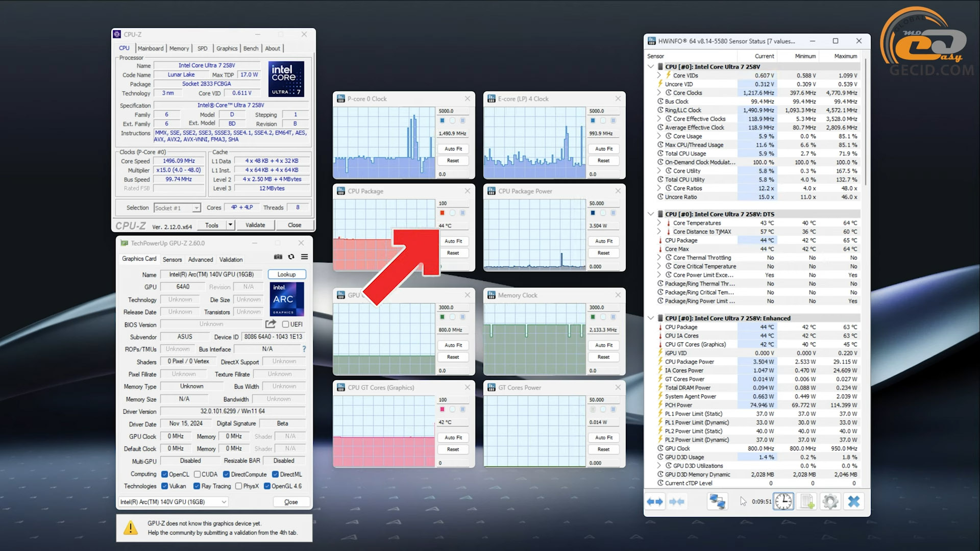Click the GPU-Z refresh icon
This screenshot has width=980, height=551.
tap(291, 257)
